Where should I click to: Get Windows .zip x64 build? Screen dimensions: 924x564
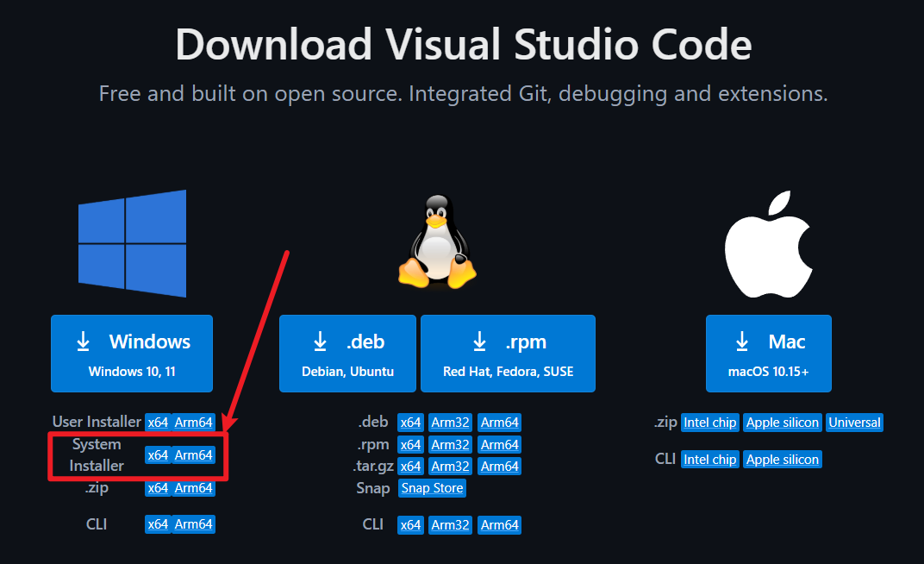158,488
